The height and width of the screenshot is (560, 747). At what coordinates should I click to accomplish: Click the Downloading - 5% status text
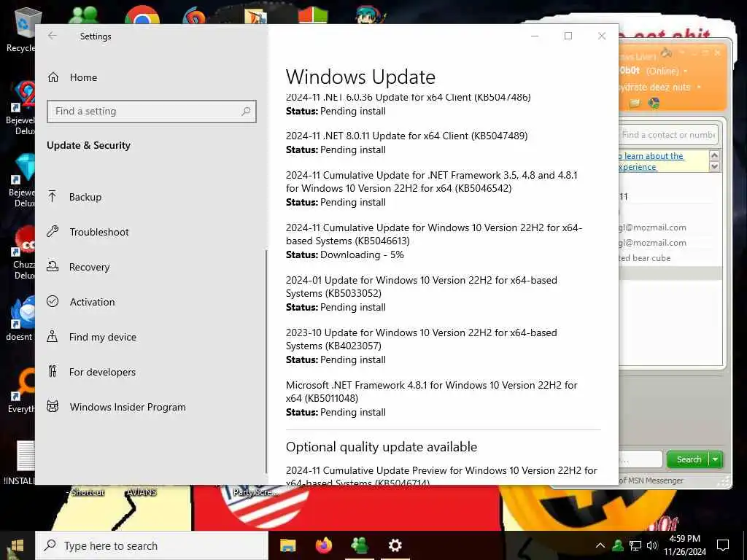pyautogui.click(x=362, y=254)
